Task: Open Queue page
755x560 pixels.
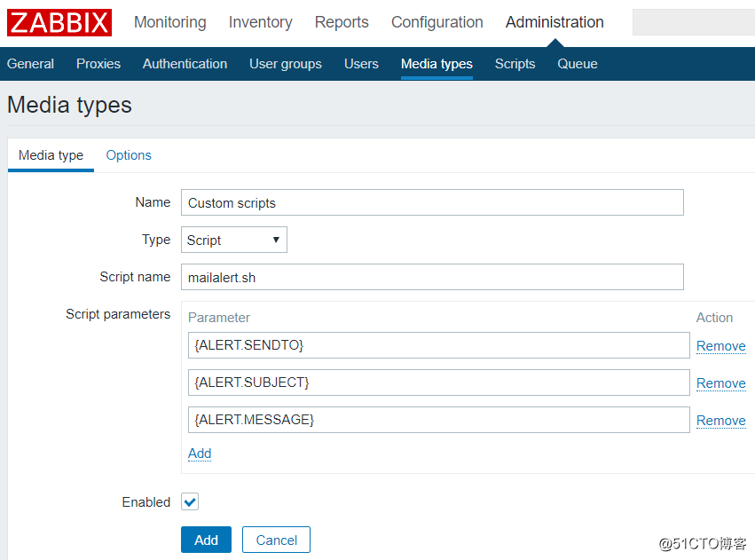Action: 578,64
